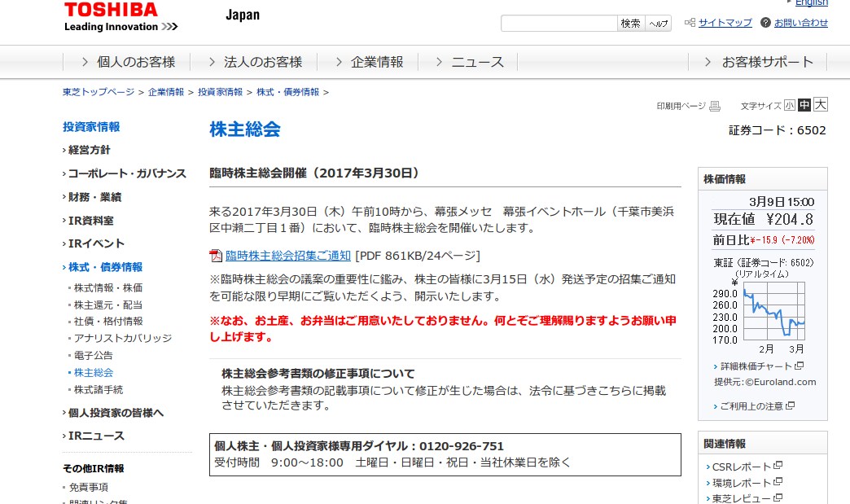Open 免責事項 under その他IR情報
The image size is (850, 504).
tap(89, 487)
